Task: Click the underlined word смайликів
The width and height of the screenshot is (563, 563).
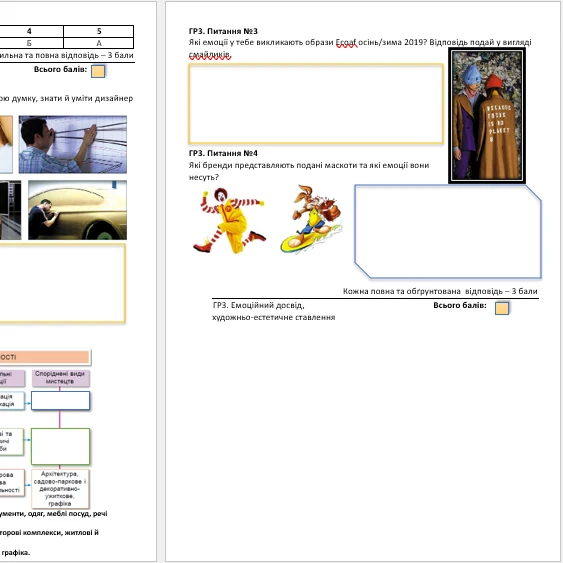Action: pos(210,54)
